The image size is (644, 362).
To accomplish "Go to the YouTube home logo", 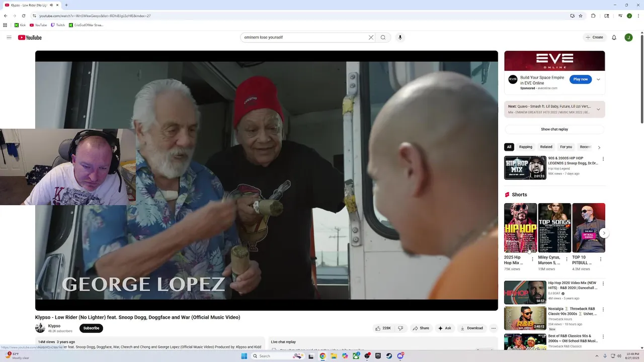I will pyautogui.click(x=30, y=38).
